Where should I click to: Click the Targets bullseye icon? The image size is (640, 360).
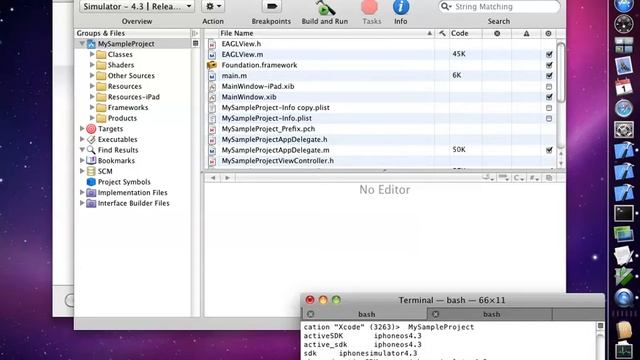tap(91, 129)
